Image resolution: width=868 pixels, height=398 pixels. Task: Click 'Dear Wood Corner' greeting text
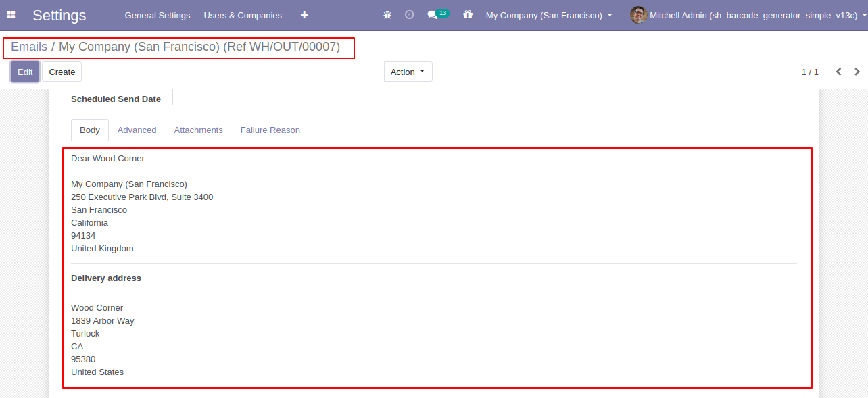(x=107, y=158)
